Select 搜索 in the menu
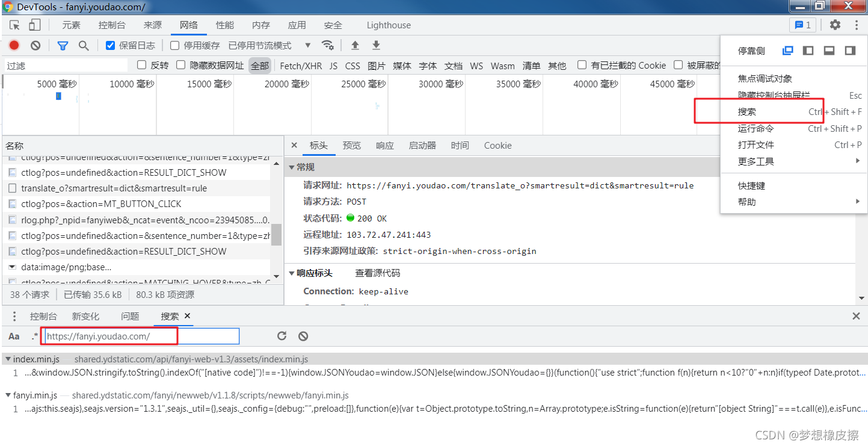868x446 pixels. pyautogui.click(x=794, y=111)
